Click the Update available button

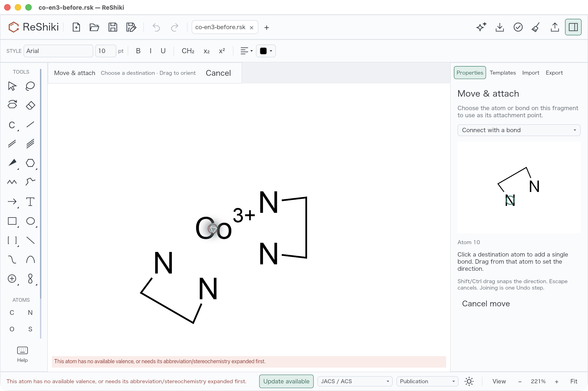click(x=286, y=381)
